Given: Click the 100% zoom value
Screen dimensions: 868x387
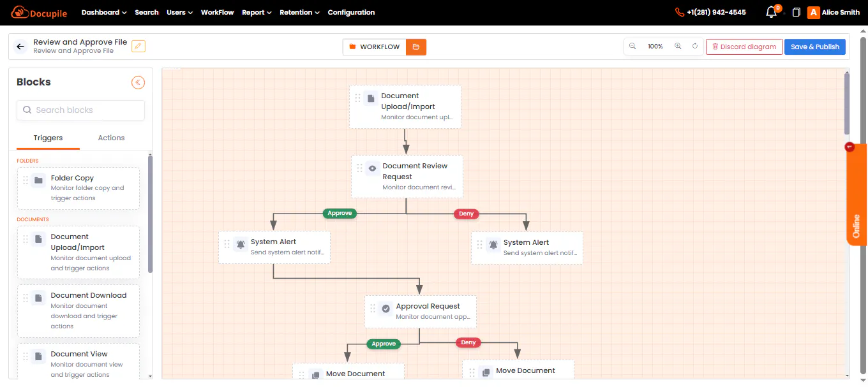Looking at the screenshot, I should [x=655, y=47].
